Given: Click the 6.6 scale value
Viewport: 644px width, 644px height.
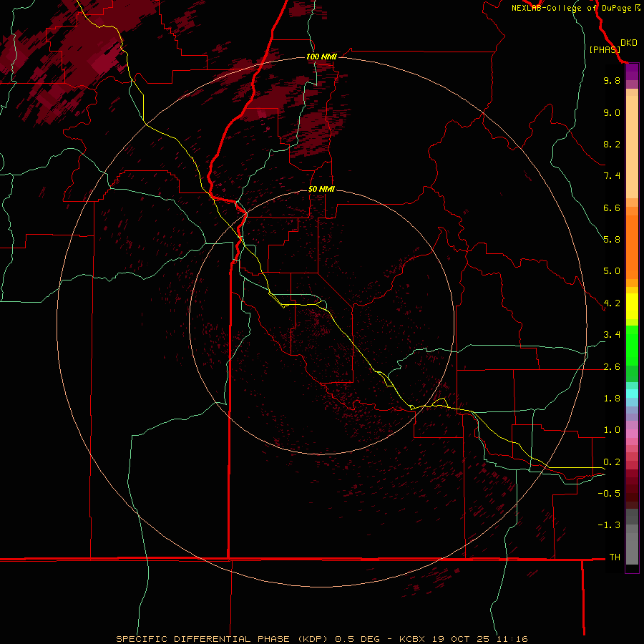Looking at the screenshot, I should (612, 208).
